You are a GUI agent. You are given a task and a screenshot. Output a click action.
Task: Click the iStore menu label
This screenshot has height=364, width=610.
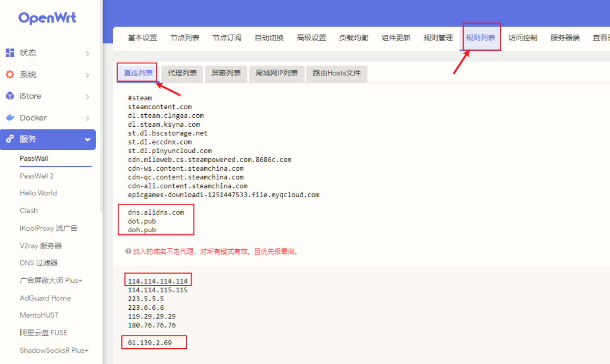click(x=31, y=96)
